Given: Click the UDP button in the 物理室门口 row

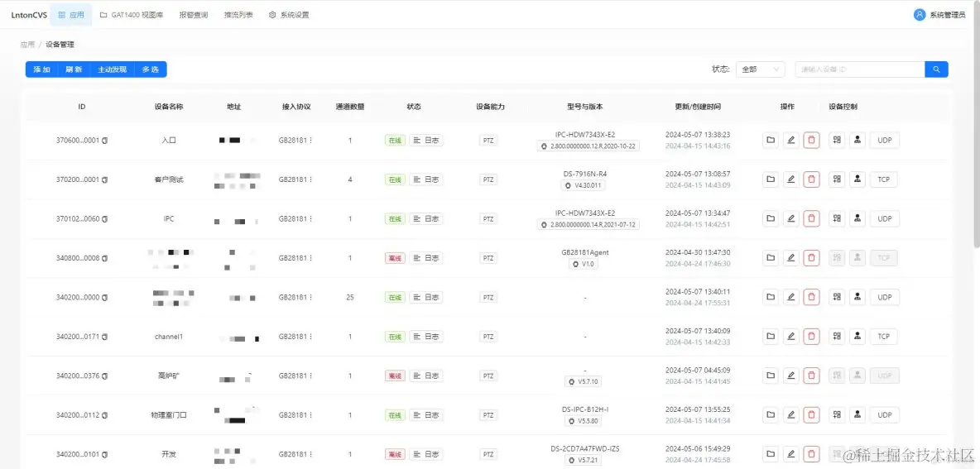Looking at the screenshot, I should coord(884,414).
